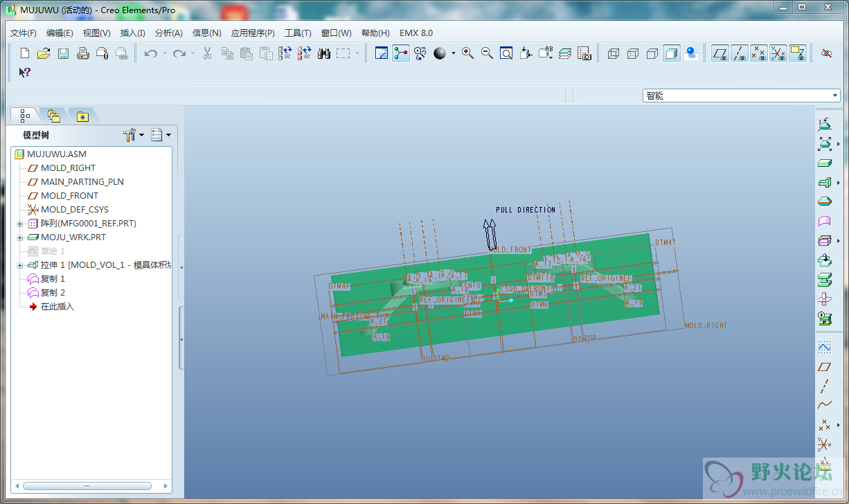The image size is (849, 504).
Task: Toggle orient mode icon
Action: click(420, 53)
